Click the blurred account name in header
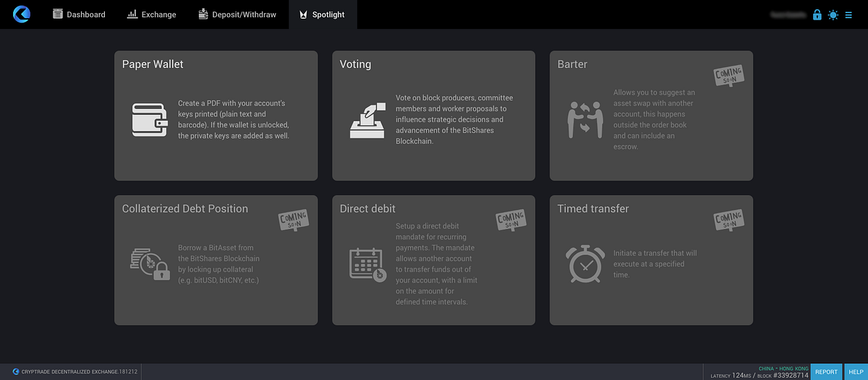This screenshot has width=868, height=380. point(788,14)
